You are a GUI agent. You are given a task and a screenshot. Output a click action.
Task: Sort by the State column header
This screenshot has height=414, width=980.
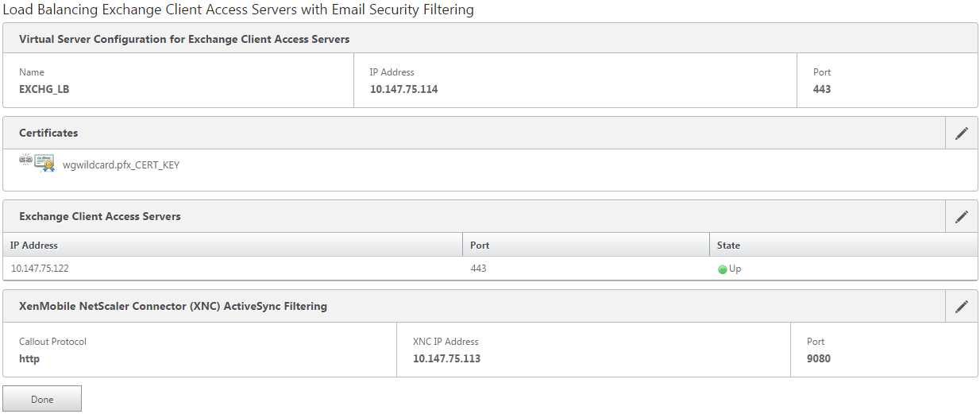728,246
